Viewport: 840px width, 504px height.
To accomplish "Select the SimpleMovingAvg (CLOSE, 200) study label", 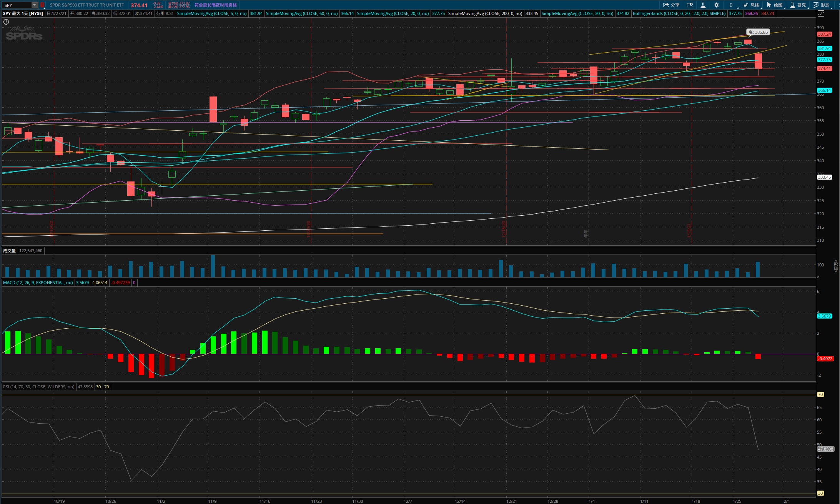I will (x=485, y=13).
